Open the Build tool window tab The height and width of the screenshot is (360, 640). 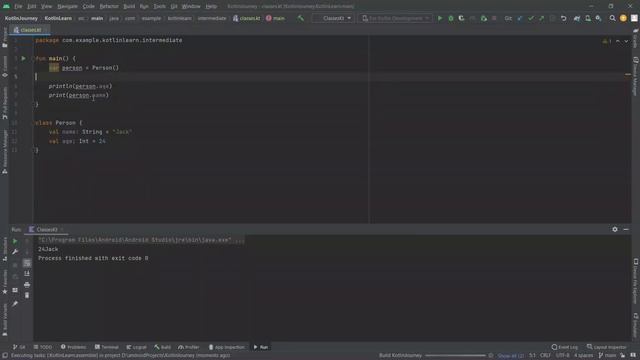coord(162,347)
